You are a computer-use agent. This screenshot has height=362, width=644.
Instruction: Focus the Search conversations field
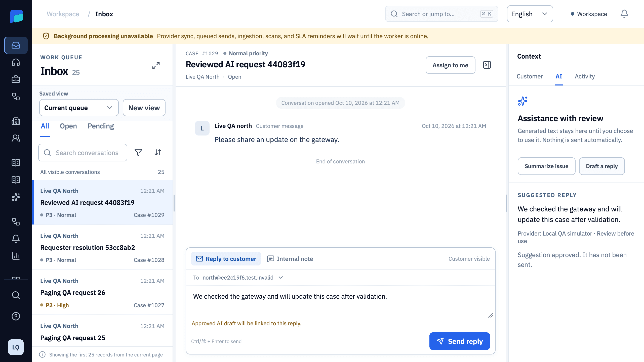pyautogui.click(x=83, y=153)
